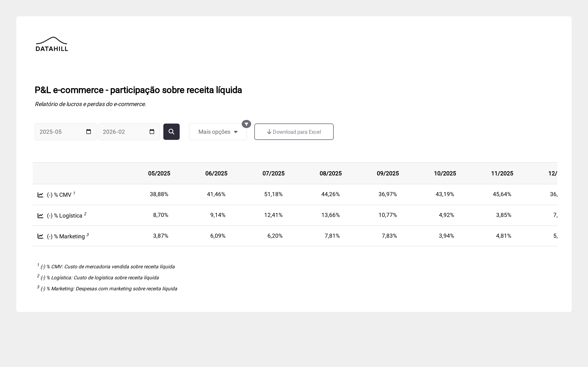The width and height of the screenshot is (588, 367).
Task: Open chart for % Marketing row
Action: click(x=40, y=236)
